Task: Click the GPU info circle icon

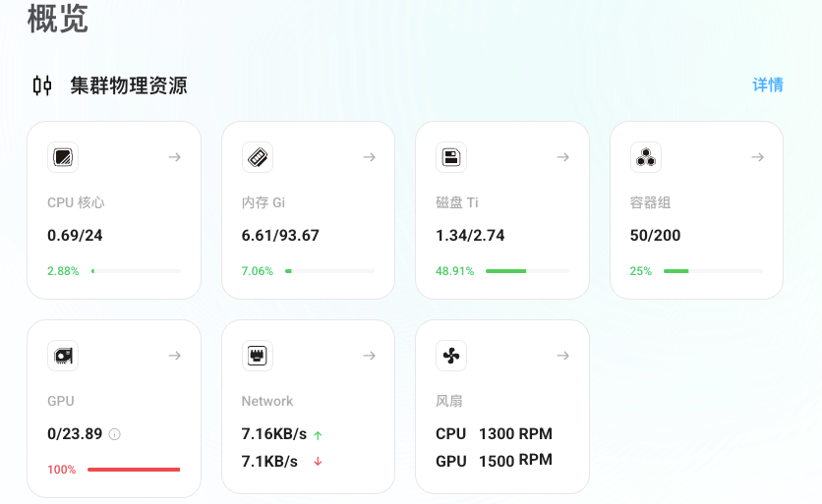Action: point(114,434)
